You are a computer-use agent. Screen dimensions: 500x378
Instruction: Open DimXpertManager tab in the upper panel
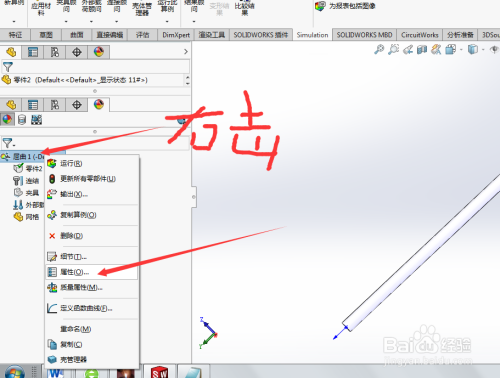click(x=77, y=52)
